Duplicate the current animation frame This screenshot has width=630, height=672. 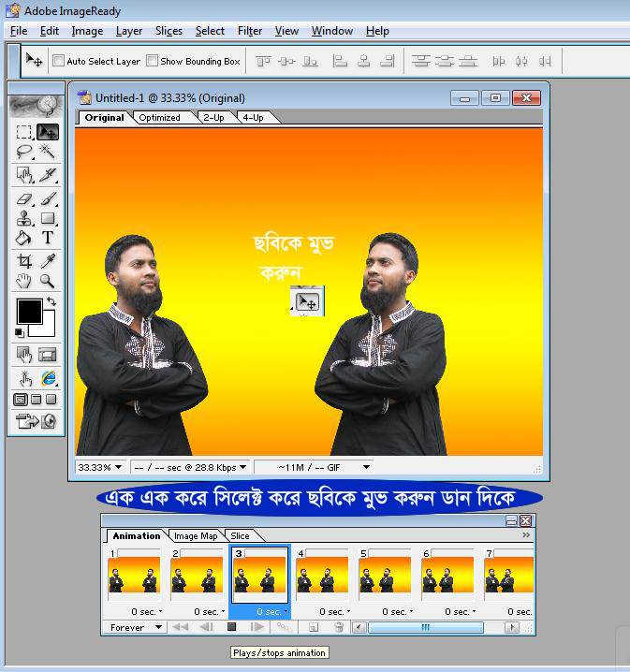314,627
